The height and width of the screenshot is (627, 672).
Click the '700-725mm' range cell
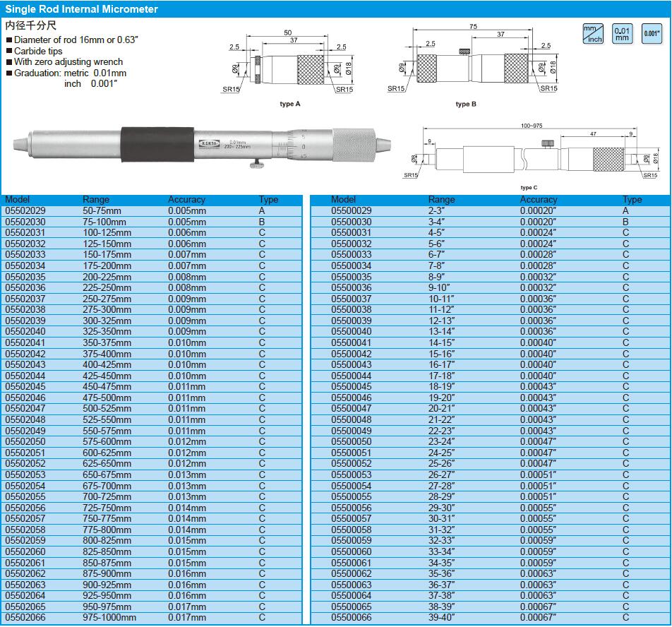[107, 496]
